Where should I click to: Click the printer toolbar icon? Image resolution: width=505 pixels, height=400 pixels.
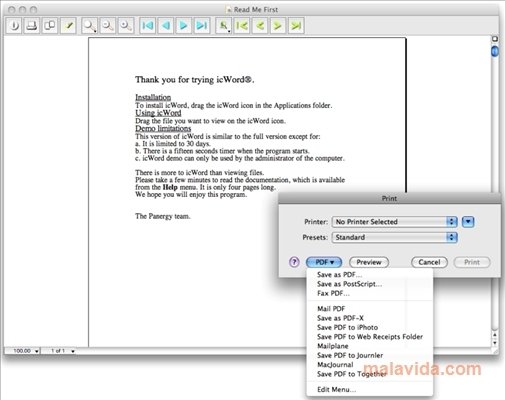32,25
